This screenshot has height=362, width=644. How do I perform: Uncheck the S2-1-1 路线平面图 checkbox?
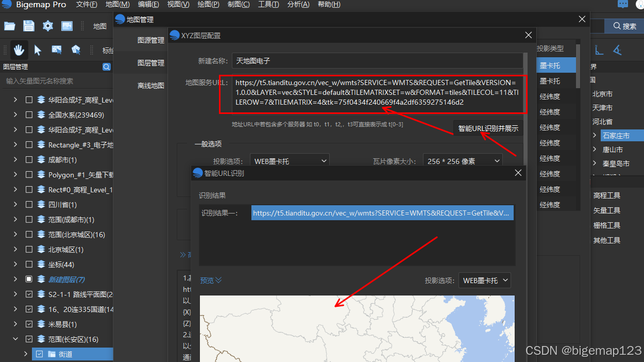[29, 294]
